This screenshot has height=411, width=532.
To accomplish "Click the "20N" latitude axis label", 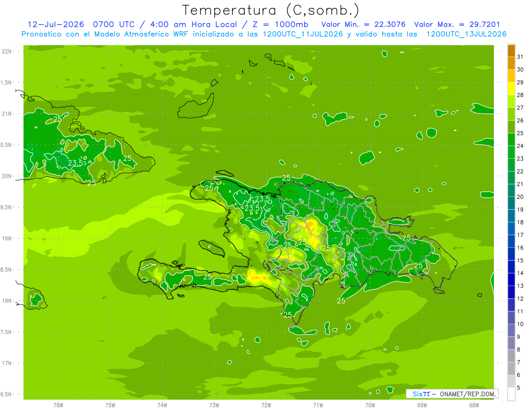I will point(8,176).
